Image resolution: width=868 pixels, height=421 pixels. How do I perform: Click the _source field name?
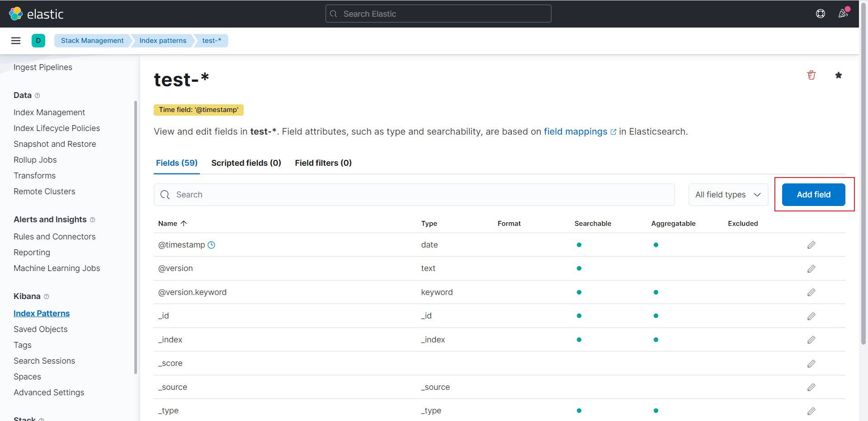click(172, 387)
